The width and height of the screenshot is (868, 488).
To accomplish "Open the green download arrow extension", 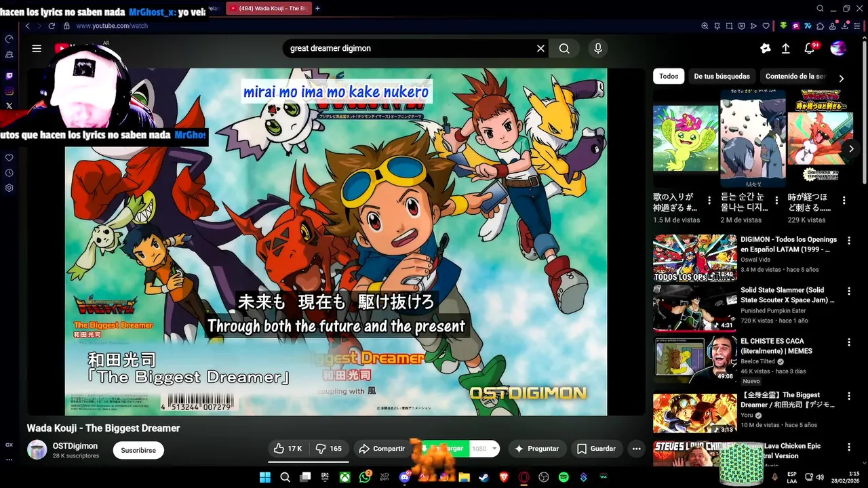I will pos(783,26).
